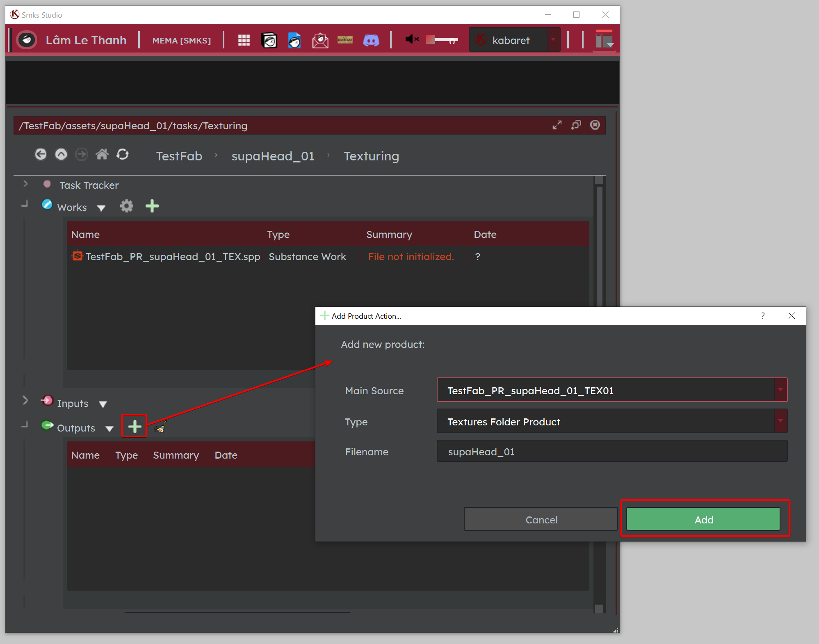
Task: Close the Add Product Action dialog
Action: [x=792, y=315]
